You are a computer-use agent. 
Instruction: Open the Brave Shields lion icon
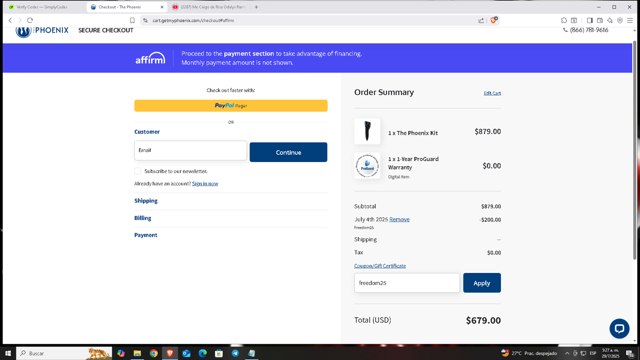pos(493,20)
